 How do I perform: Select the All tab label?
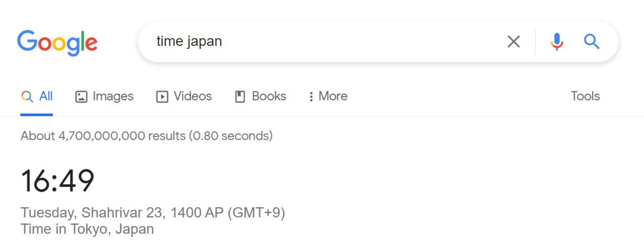click(x=46, y=96)
